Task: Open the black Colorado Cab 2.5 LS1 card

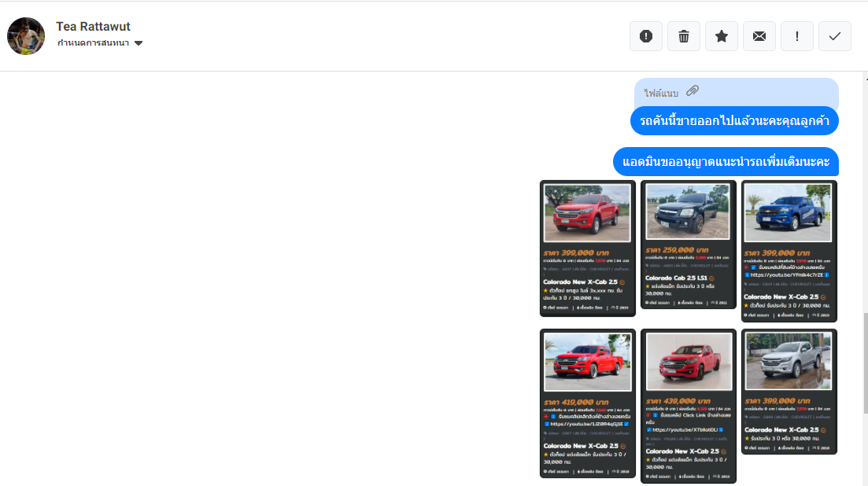Action: (688, 245)
